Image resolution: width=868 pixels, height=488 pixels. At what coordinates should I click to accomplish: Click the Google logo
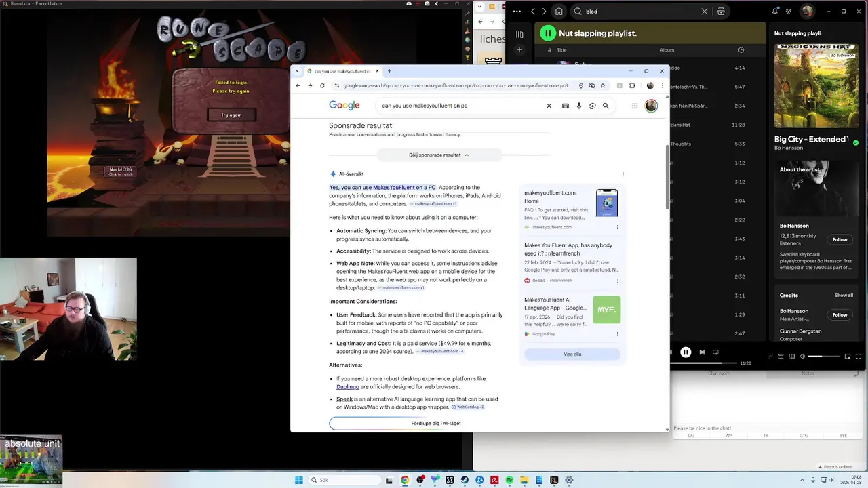[344, 105]
